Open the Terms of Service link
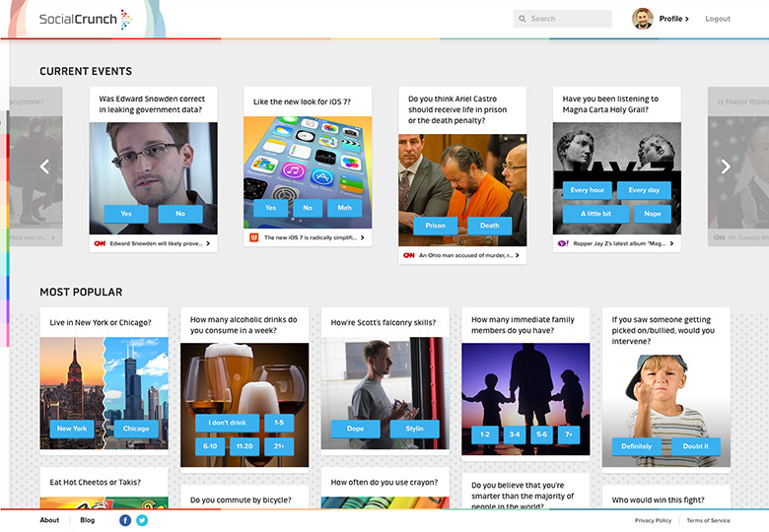 pos(708,521)
